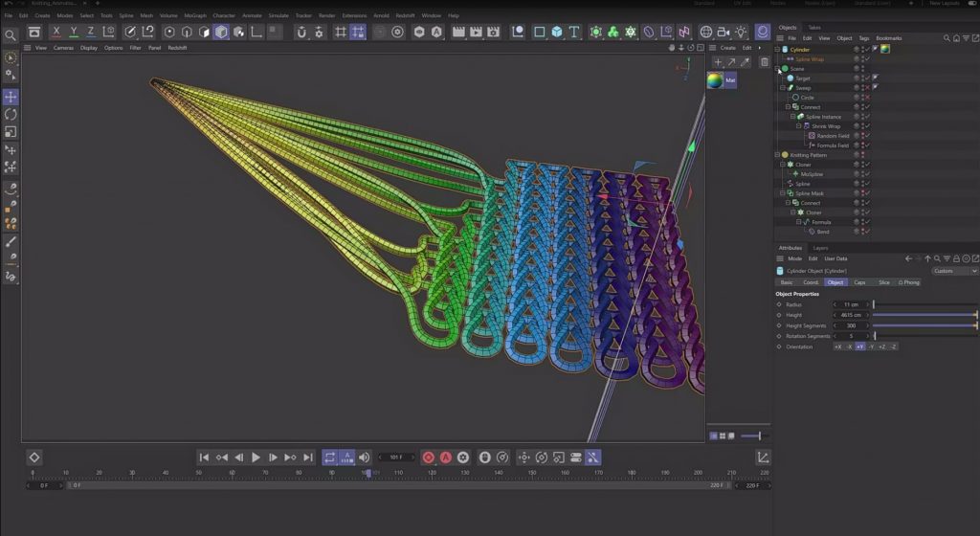This screenshot has width=980, height=536.
Task: Go to the start of animation
Action: pos(204,458)
